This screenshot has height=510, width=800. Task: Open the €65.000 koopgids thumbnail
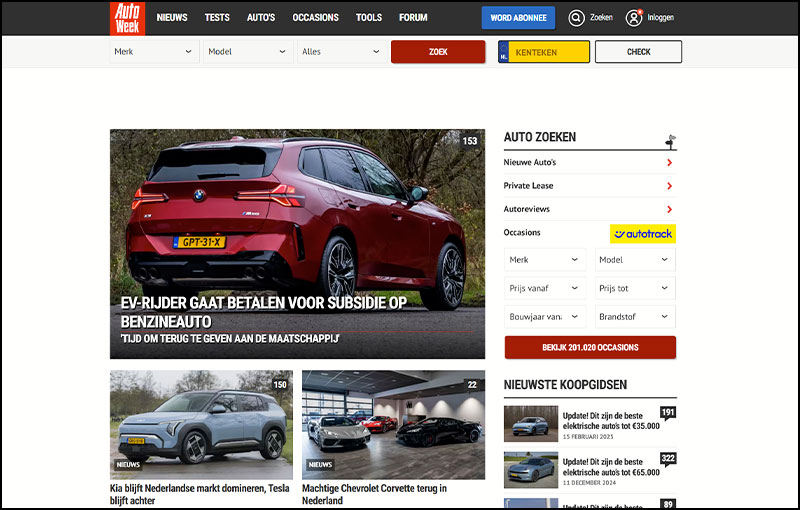[531, 470]
